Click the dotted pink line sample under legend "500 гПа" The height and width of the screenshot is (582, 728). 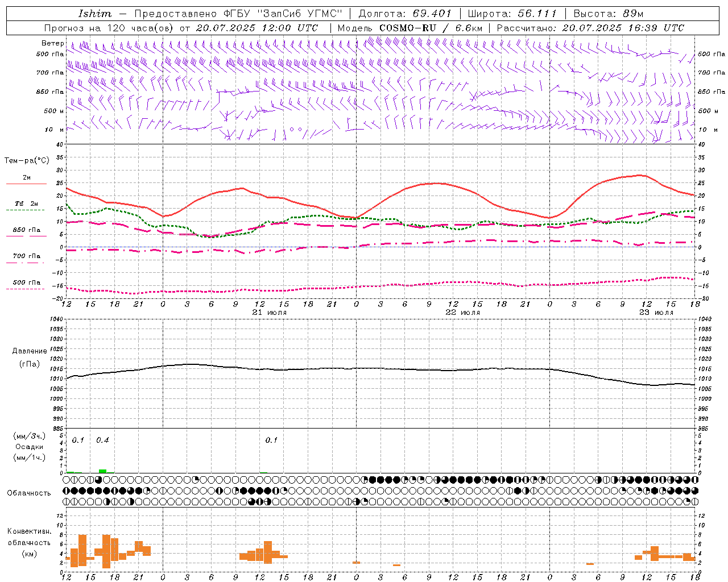[x=26, y=289]
